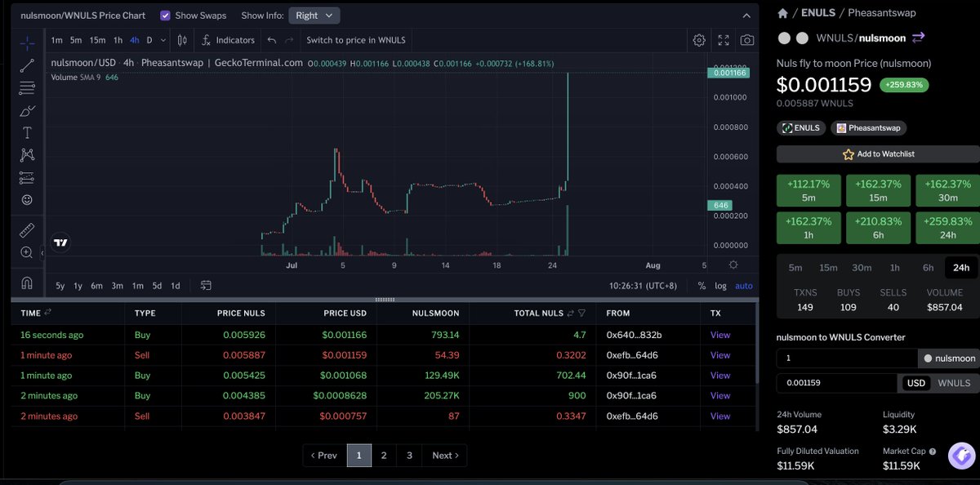980x485 pixels.
Task: Open the purple floating widget button
Action: pyautogui.click(x=961, y=456)
